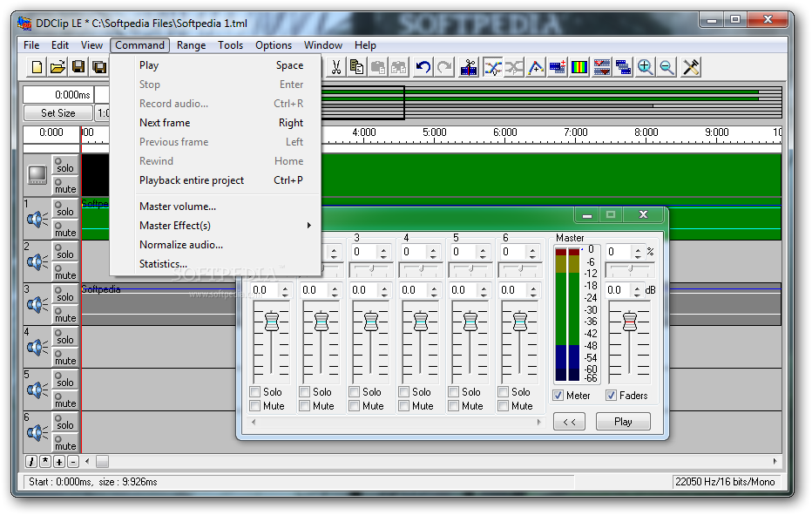Enable Solo checkbox for mixer channel 5
Viewport: 812px width, 515px height.
[454, 392]
